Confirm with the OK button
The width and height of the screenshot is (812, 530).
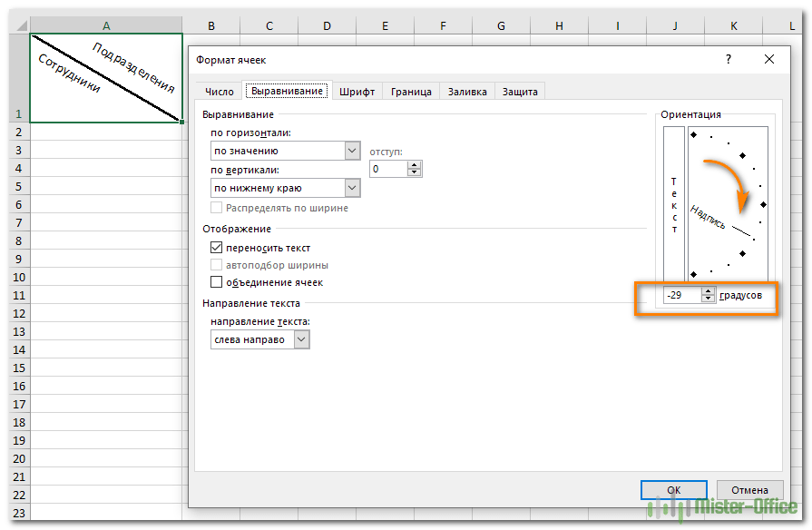click(x=674, y=490)
